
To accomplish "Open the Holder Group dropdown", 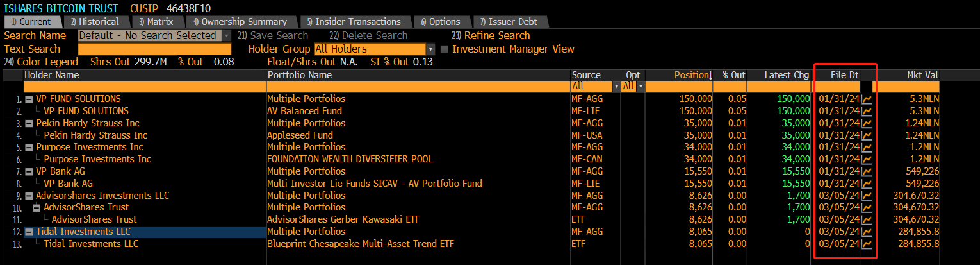I will pyautogui.click(x=430, y=49).
